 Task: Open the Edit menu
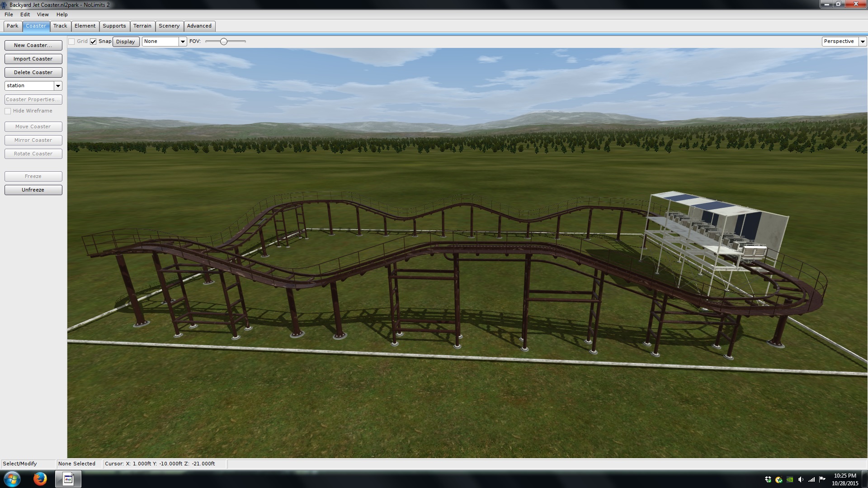pos(25,14)
